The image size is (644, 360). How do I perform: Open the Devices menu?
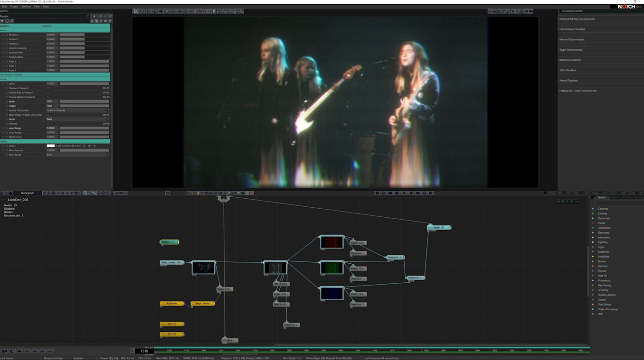click(26, 7)
